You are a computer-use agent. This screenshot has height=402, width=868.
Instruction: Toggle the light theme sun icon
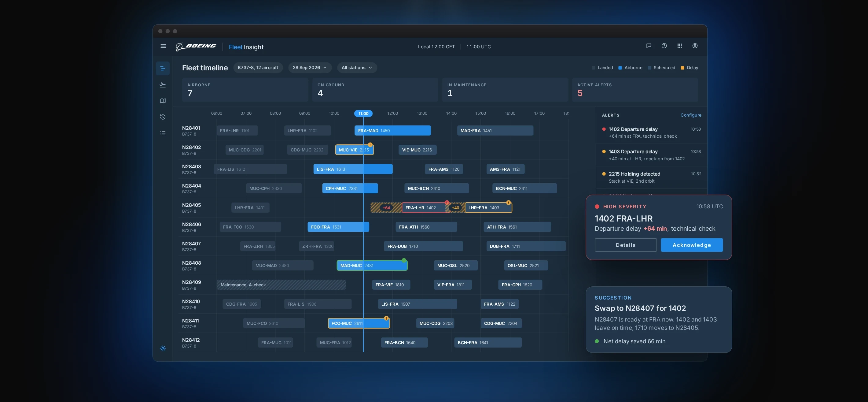(x=163, y=348)
